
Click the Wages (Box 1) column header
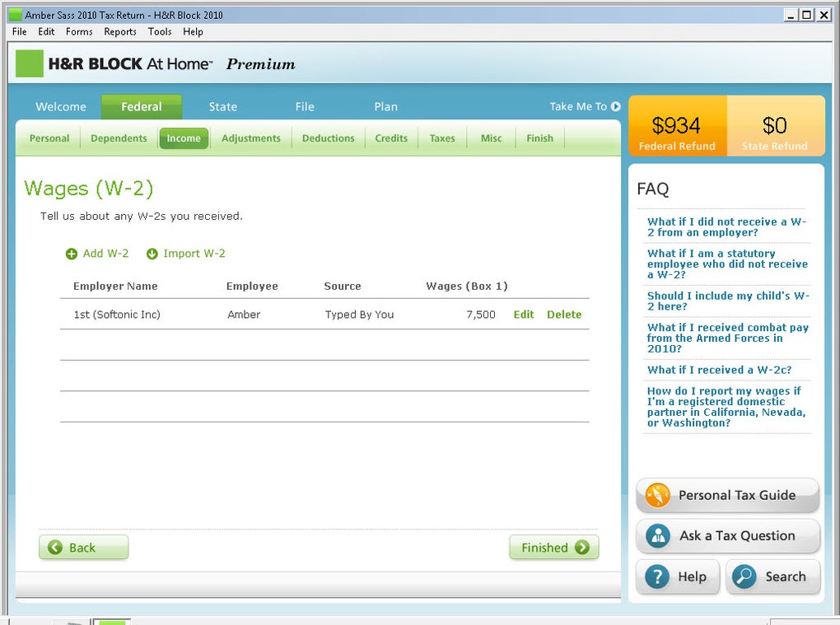point(467,286)
